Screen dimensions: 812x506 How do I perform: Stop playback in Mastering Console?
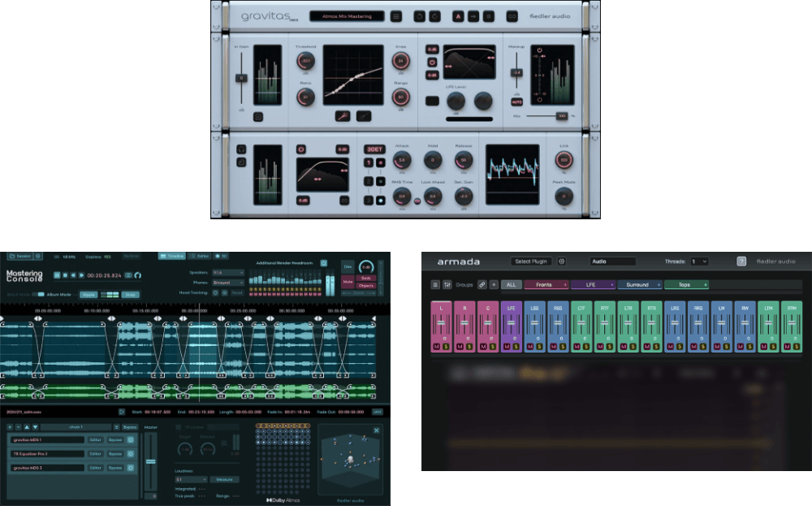65,275
